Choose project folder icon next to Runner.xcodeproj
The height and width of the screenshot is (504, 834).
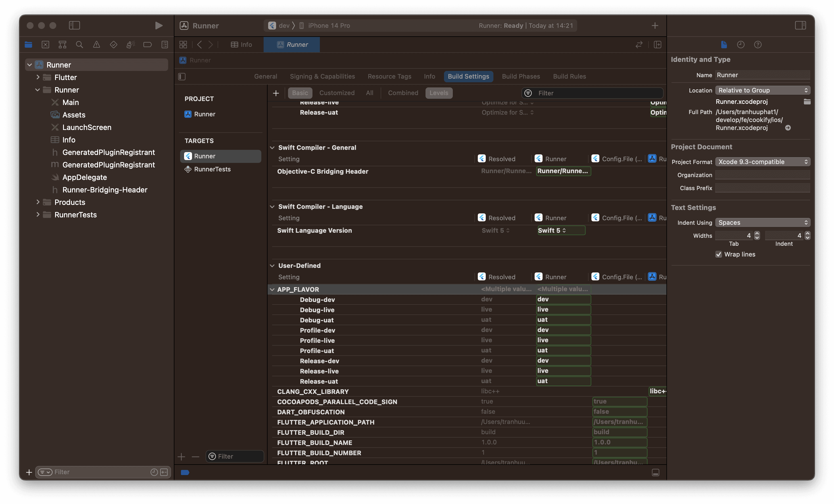click(807, 102)
